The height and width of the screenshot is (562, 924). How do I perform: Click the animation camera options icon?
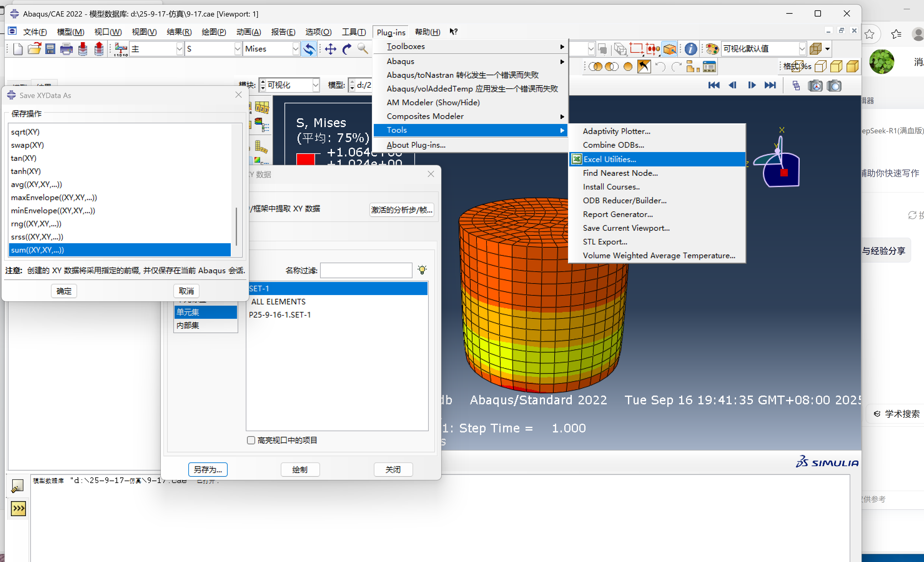pyautogui.click(x=815, y=86)
